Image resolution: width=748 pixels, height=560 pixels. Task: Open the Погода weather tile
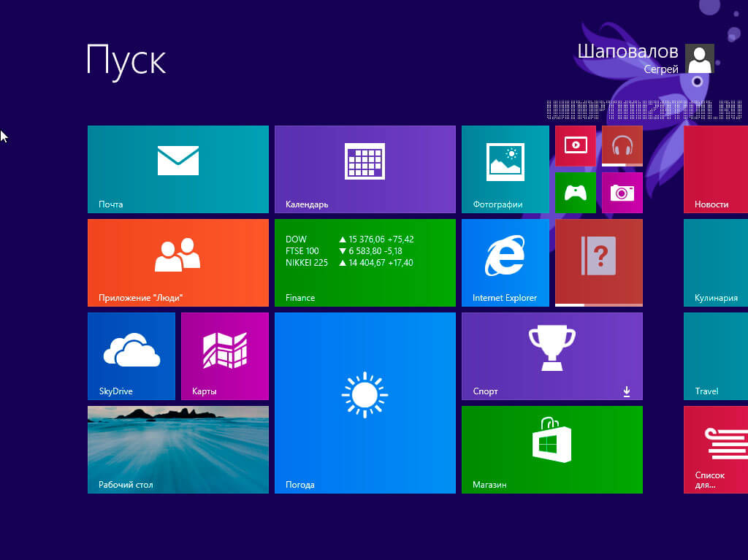point(365,402)
